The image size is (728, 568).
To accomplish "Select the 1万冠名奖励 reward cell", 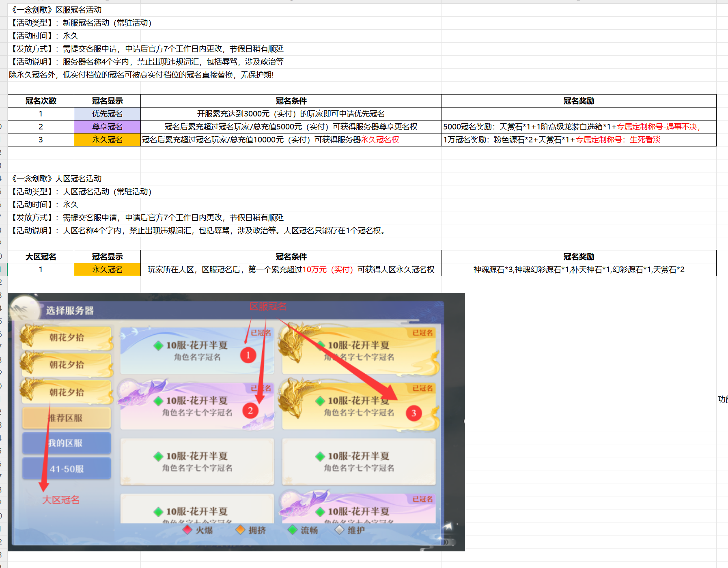I will click(x=578, y=140).
